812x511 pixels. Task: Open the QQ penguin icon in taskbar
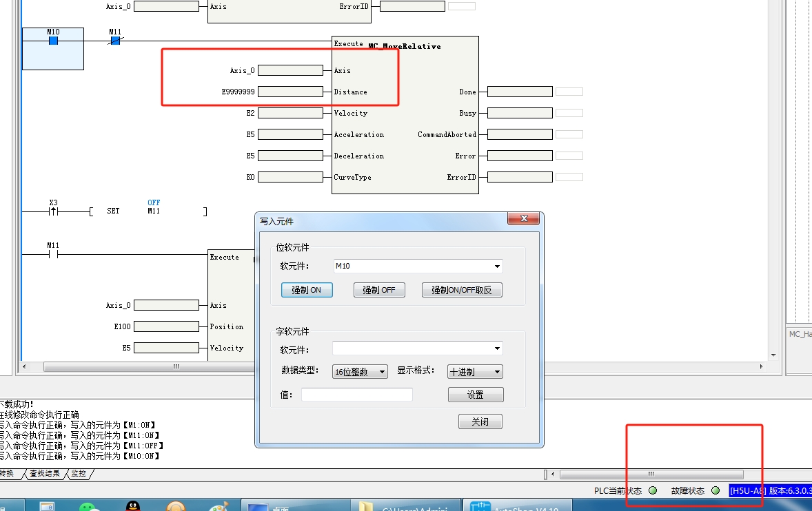(132, 506)
